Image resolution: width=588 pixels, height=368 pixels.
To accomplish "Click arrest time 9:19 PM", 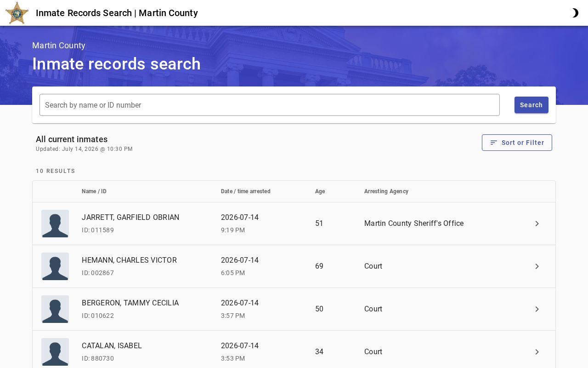I will [233, 230].
